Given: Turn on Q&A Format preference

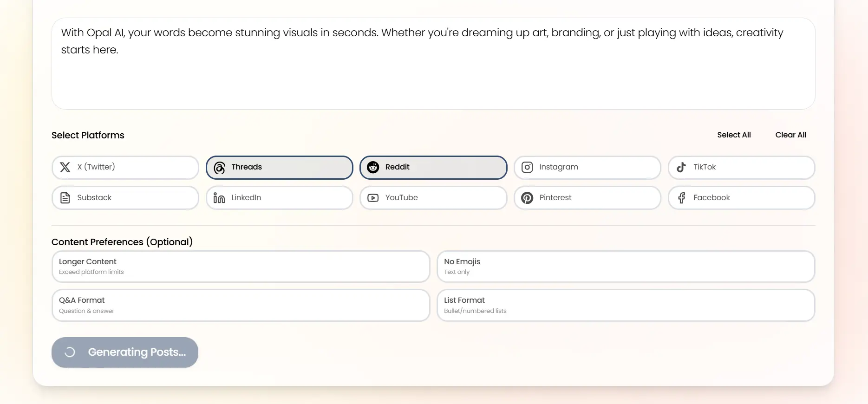Looking at the screenshot, I should [x=241, y=305].
